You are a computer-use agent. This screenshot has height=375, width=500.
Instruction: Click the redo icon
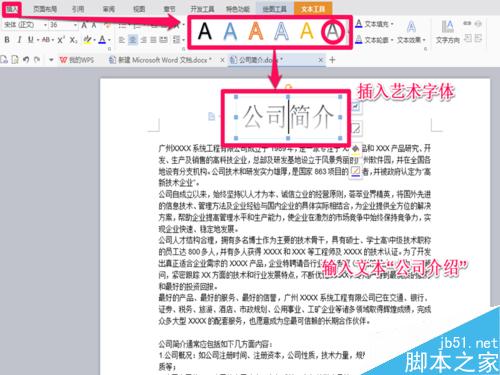point(37,60)
